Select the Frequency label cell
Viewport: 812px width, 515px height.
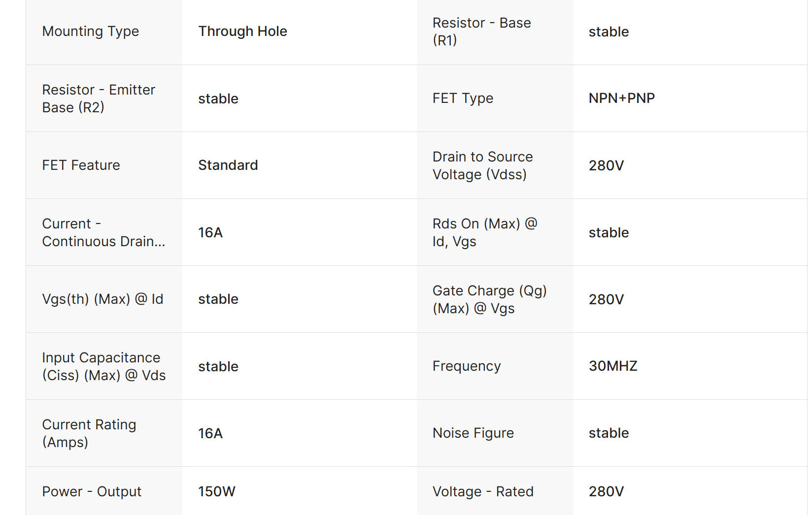pos(466,366)
